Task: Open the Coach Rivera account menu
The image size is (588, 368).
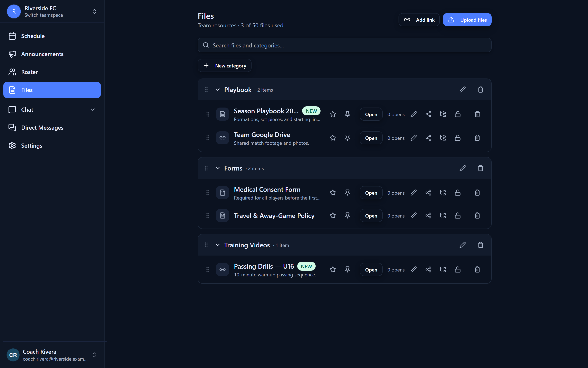Action: tap(52, 355)
